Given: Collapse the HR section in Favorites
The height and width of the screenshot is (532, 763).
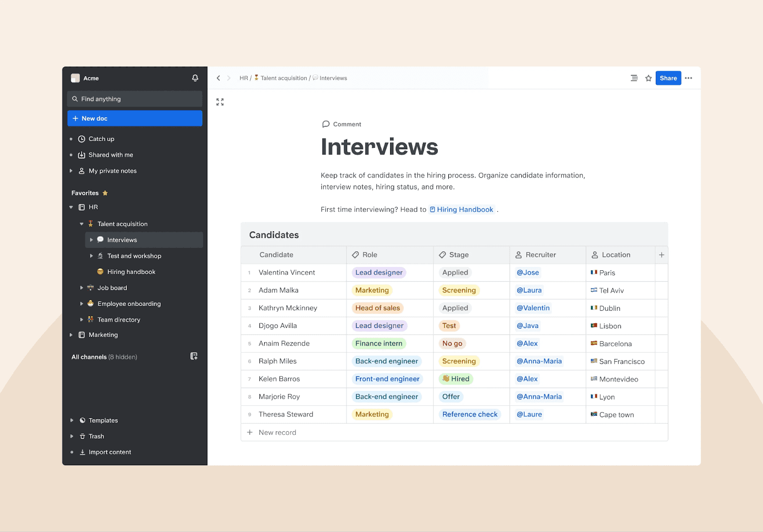Looking at the screenshot, I should [x=71, y=207].
